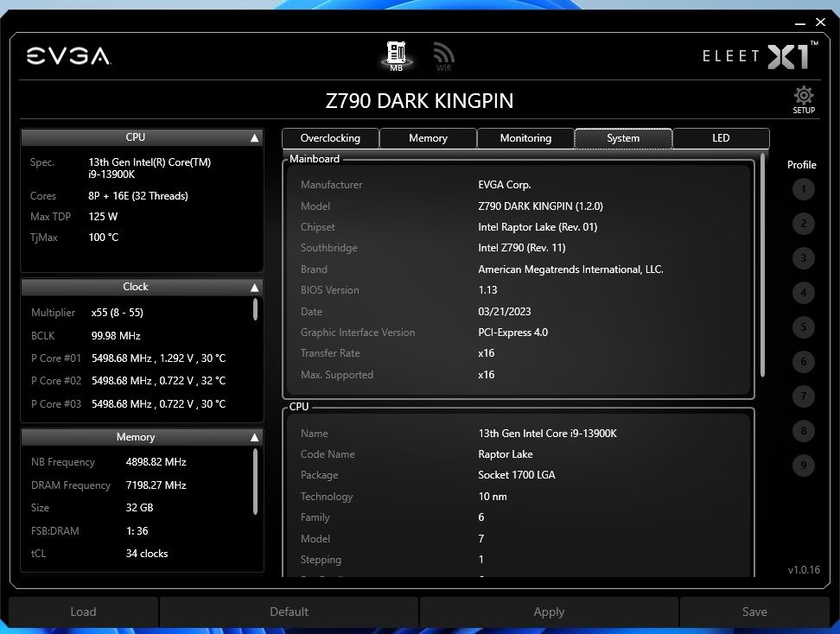
Task: Collapse the CPU panel arrow
Action: 254,138
